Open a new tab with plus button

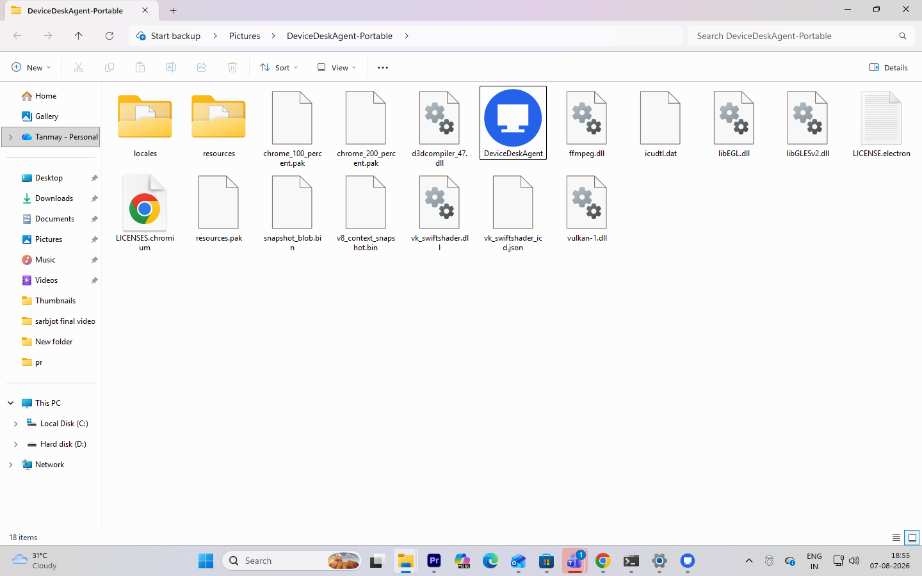[x=173, y=11]
